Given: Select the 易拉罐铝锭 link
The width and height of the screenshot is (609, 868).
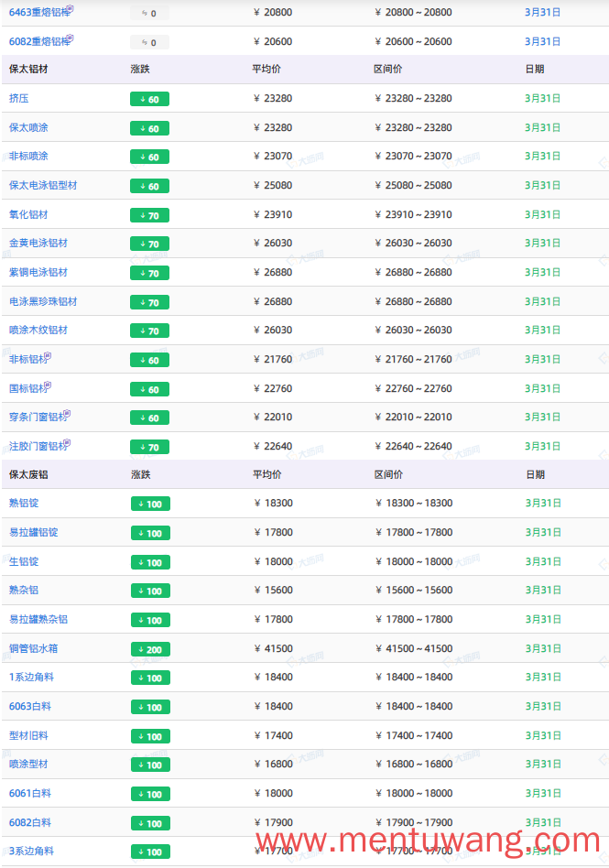Looking at the screenshot, I should 34,533.
